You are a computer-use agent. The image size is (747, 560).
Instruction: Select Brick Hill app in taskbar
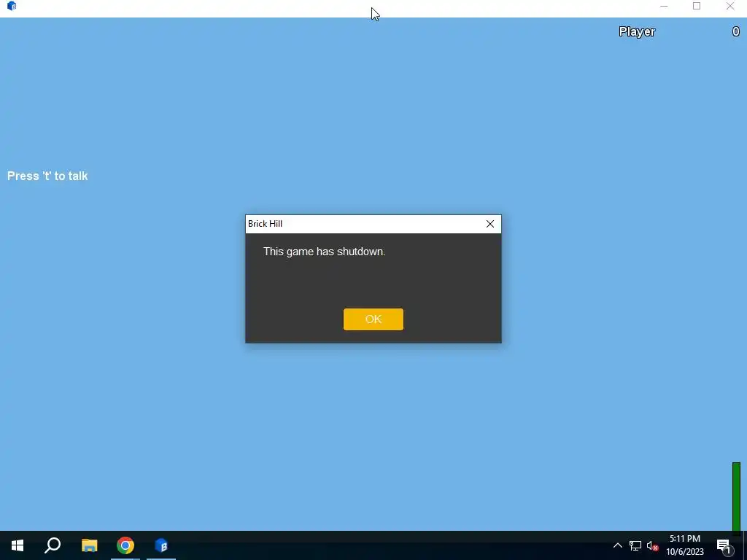(161, 545)
